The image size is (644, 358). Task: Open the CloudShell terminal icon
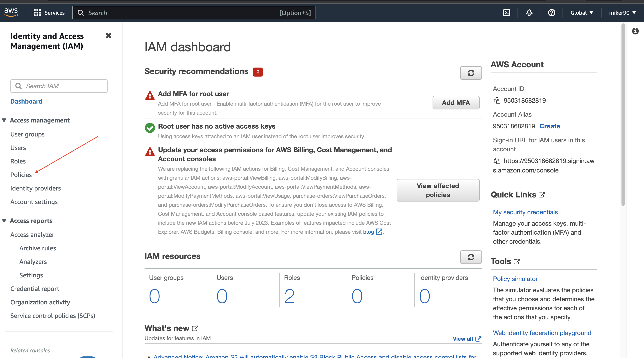click(506, 13)
